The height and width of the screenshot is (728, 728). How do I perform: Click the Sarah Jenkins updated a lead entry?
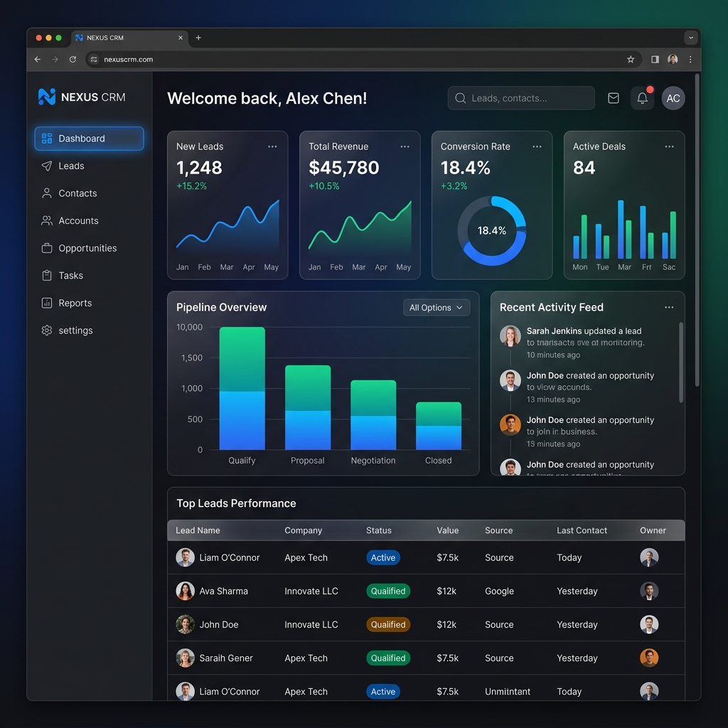(x=586, y=343)
